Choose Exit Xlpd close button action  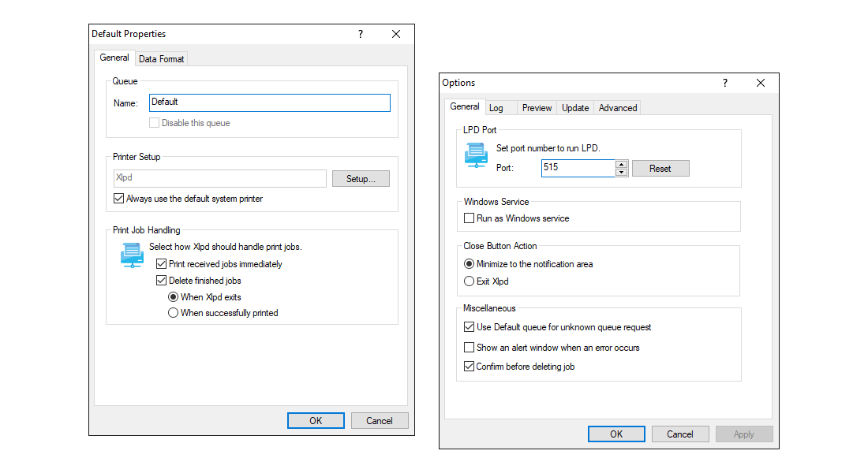470,281
